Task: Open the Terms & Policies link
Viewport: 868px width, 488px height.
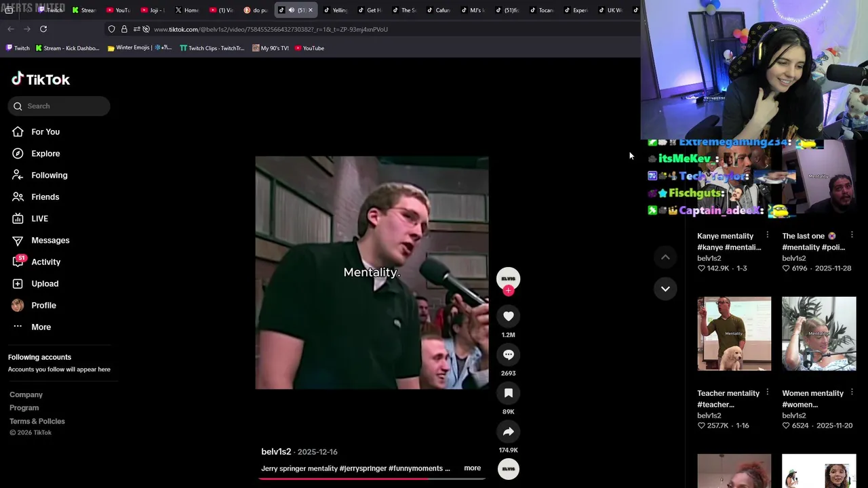Action: click(37, 421)
